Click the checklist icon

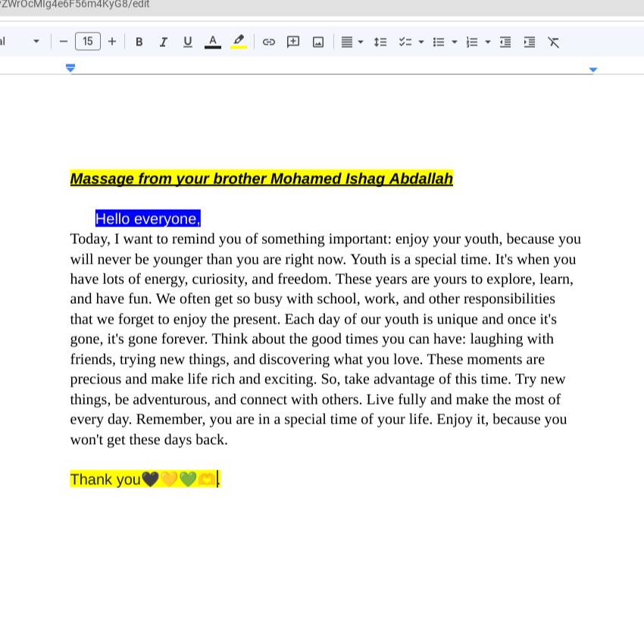coord(405,42)
